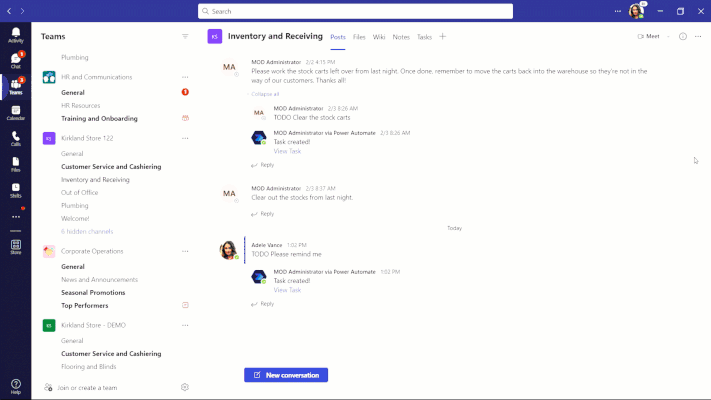Open Welcome! channel

pyautogui.click(x=75, y=219)
